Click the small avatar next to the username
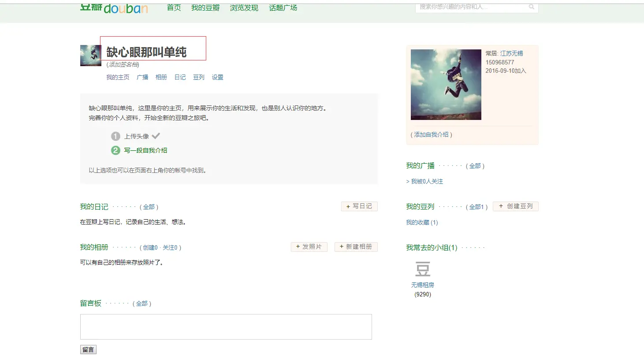The image size is (644, 359). [x=90, y=56]
